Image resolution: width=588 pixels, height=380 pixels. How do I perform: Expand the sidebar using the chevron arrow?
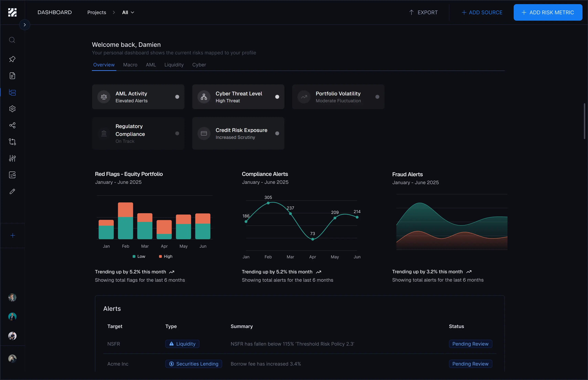[24, 24]
